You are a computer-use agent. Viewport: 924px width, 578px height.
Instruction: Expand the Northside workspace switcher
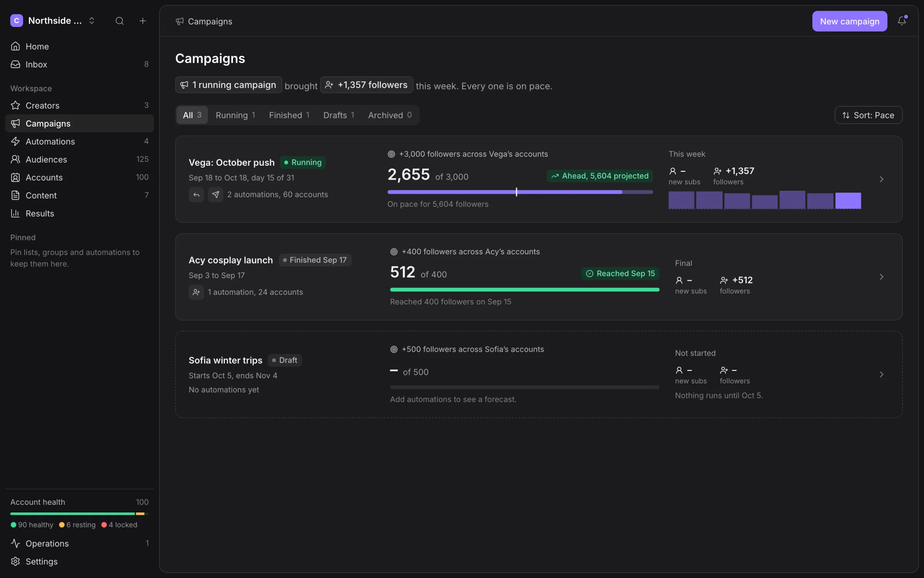pos(53,21)
